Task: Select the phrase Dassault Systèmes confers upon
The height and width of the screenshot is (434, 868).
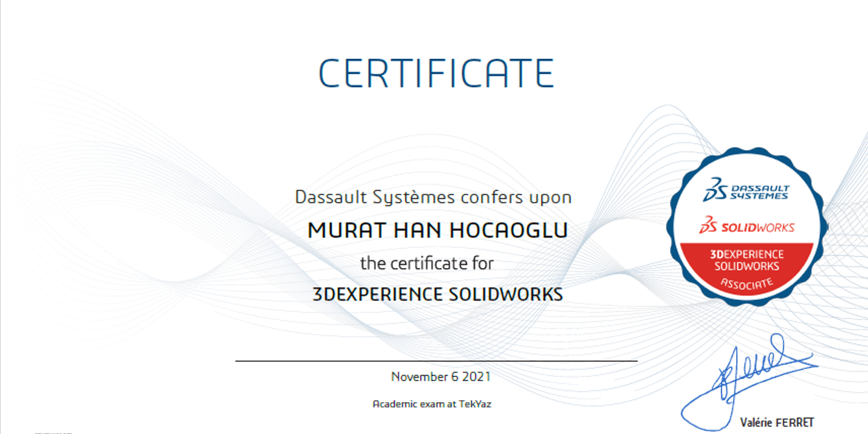Action: [434, 197]
